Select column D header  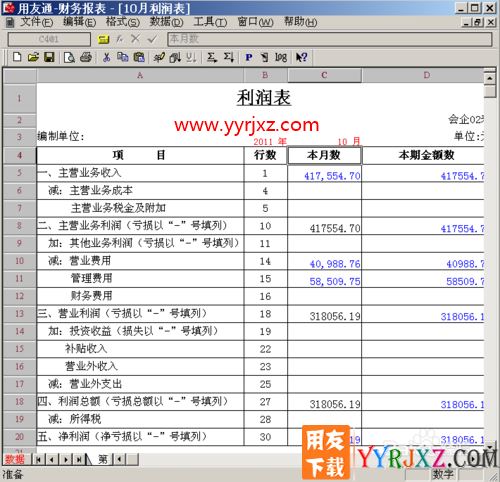click(423, 75)
